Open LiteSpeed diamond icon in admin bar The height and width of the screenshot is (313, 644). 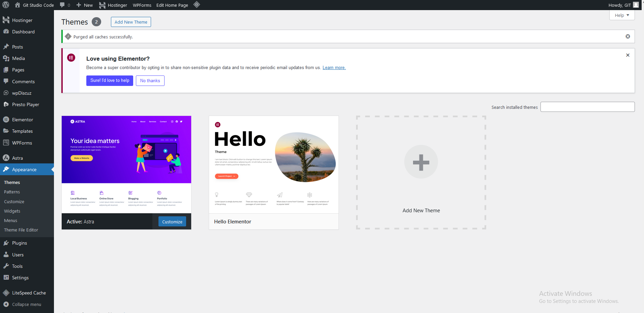point(197,5)
